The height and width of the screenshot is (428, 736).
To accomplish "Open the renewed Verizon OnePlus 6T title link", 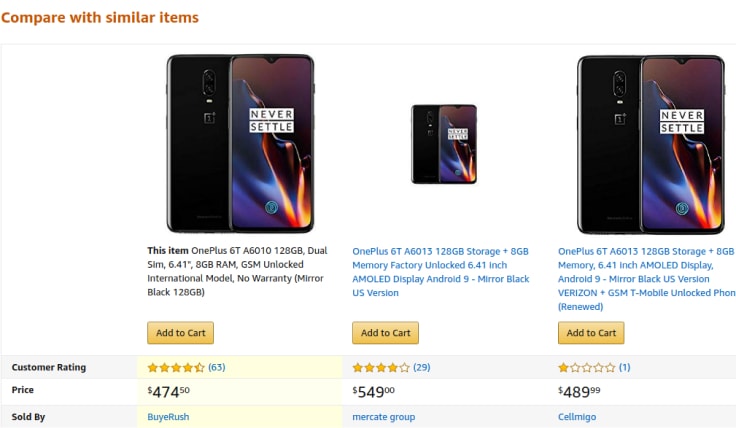I will (x=646, y=279).
